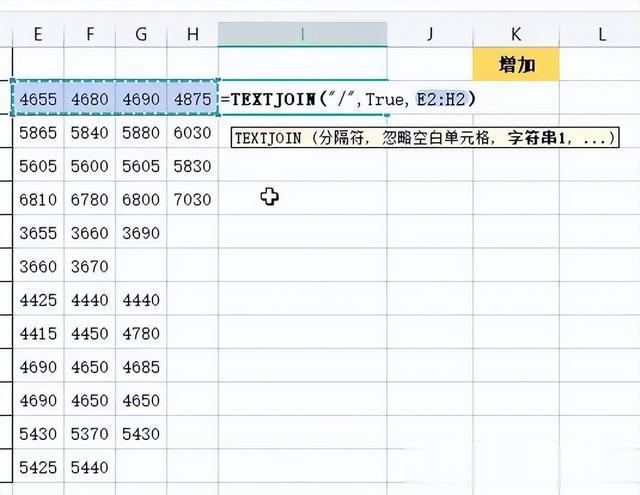Select the cell containing 3655

point(38,233)
